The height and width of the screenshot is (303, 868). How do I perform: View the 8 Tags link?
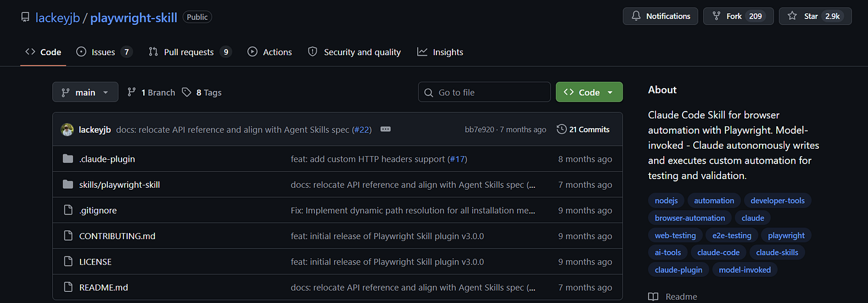click(201, 92)
